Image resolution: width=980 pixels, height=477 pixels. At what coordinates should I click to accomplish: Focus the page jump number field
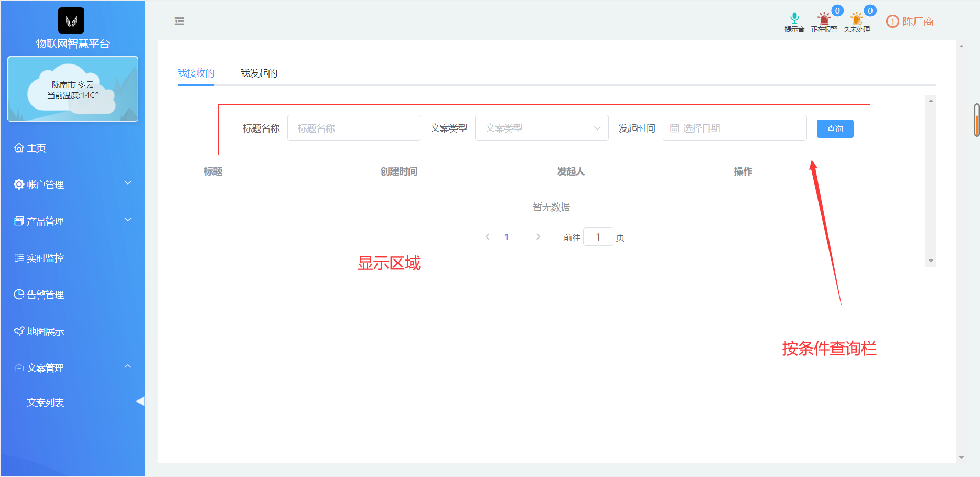tap(598, 237)
